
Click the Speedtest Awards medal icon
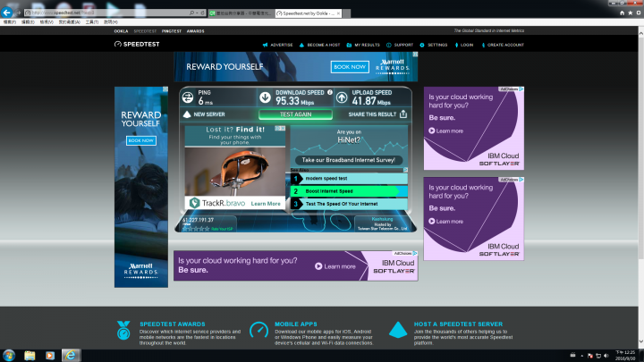coord(123,331)
